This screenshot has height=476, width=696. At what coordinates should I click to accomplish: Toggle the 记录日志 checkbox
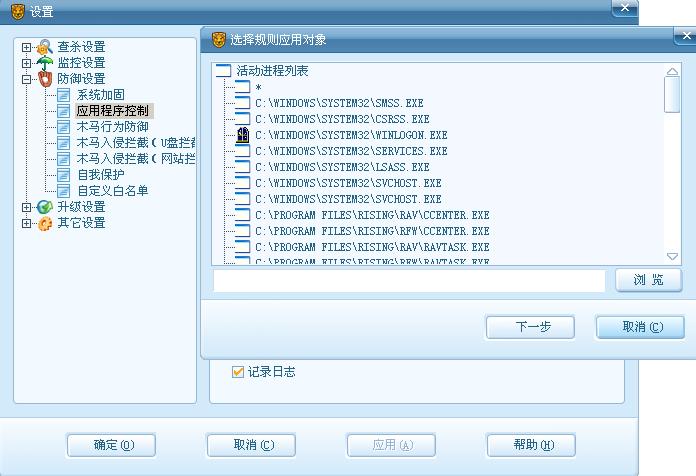coord(238,372)
